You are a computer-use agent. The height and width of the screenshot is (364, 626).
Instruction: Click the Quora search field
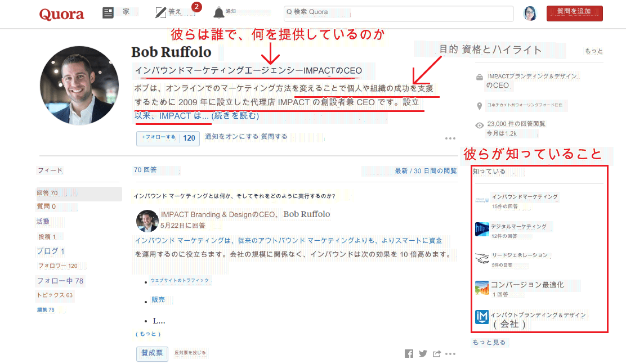click(x=398, y=14)
